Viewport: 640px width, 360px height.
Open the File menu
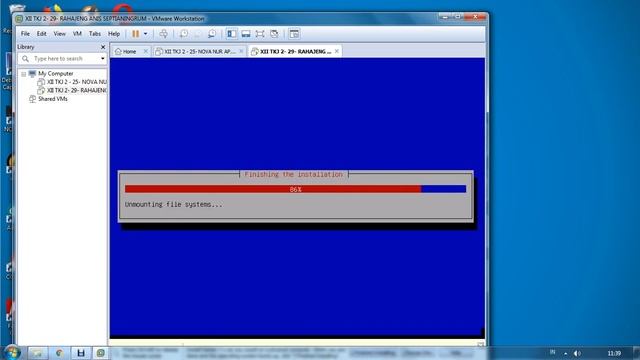click(x=25, y=34)
